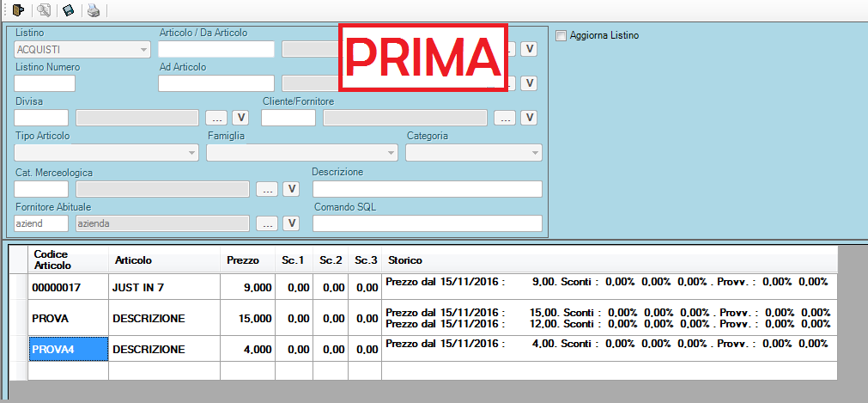Click the floppy disk save icon

click(69, 9)
